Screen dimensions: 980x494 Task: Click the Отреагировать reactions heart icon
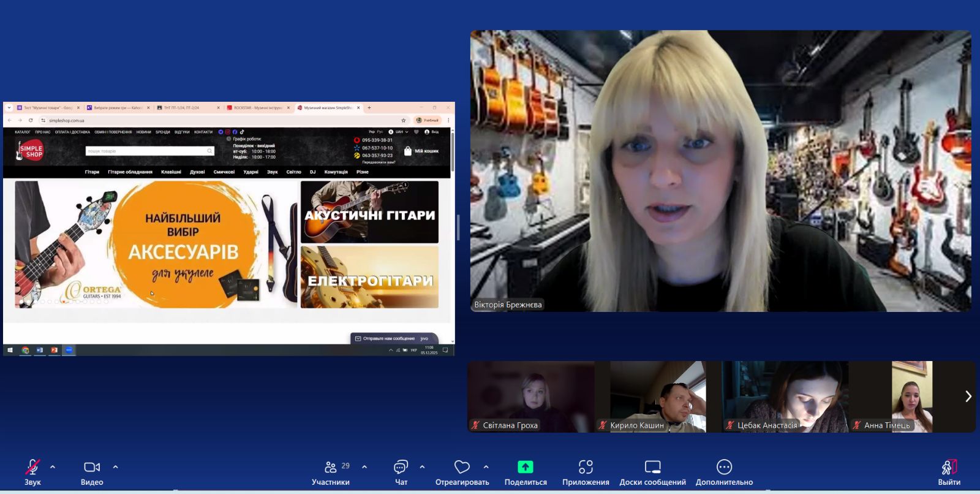[x=462, y=468]
